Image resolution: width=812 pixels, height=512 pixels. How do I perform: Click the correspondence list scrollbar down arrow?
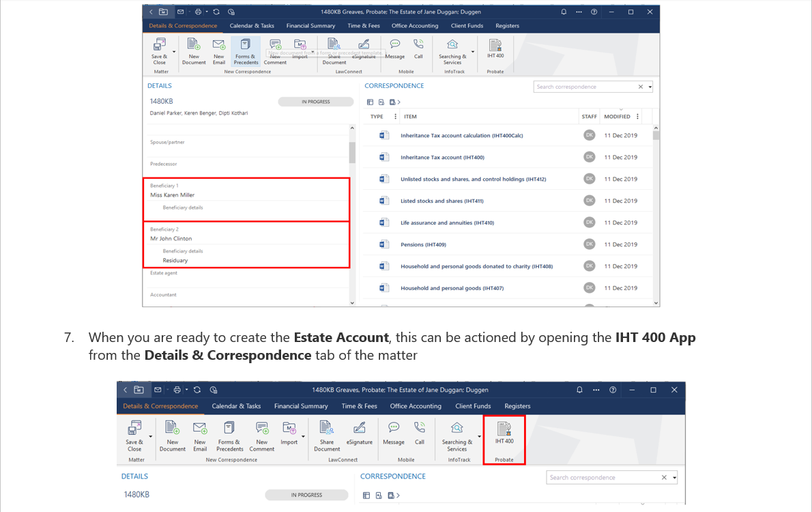pyautogui.click(x=656, y=302)
